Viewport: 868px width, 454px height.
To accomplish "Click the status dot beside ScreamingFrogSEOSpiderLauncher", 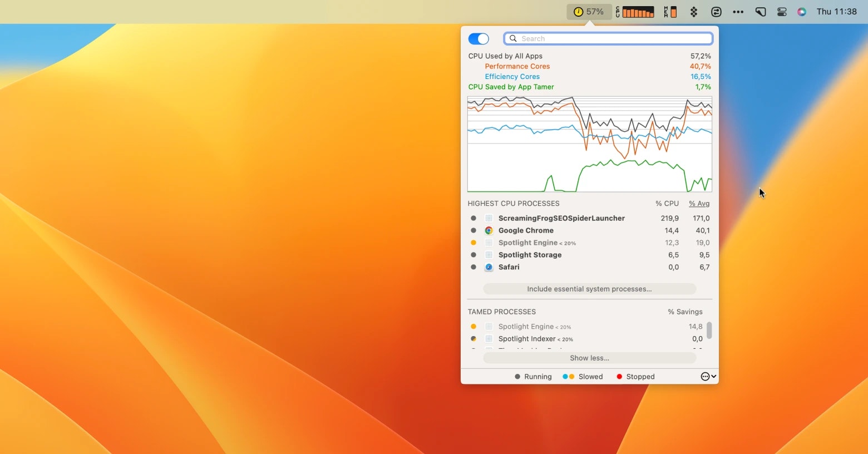I will pyautogui.click(x=474, y=218).
